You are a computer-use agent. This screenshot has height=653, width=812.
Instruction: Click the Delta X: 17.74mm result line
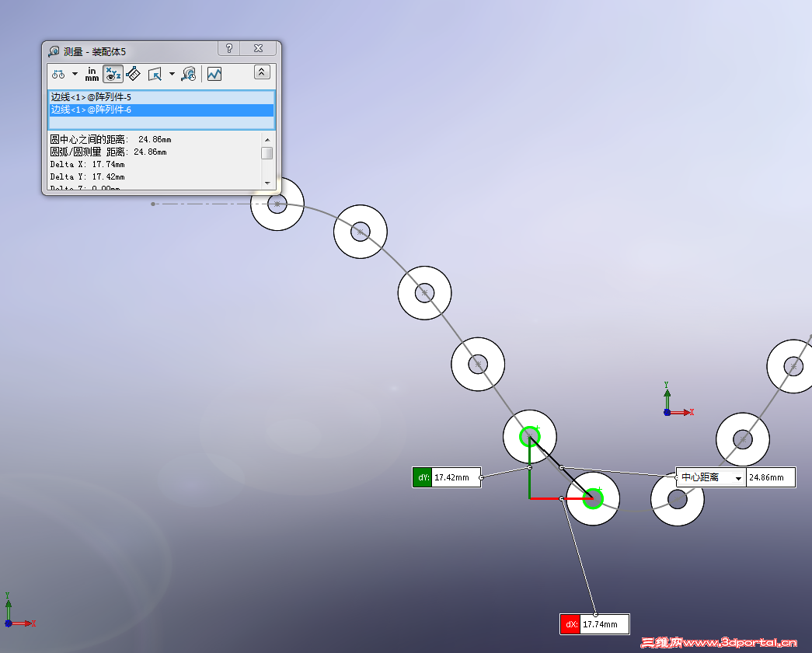pos(87,164)
